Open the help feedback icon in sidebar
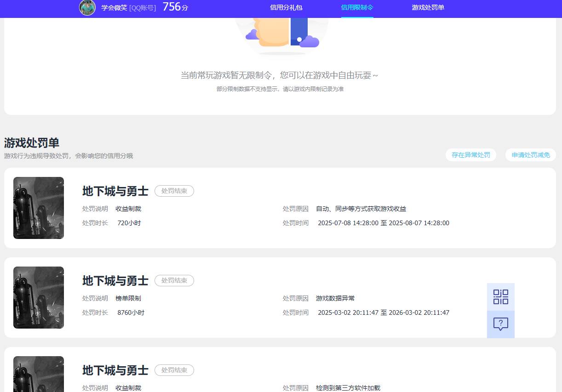The height and width of the screenshot is (392, 562). (x=501, y=325)
